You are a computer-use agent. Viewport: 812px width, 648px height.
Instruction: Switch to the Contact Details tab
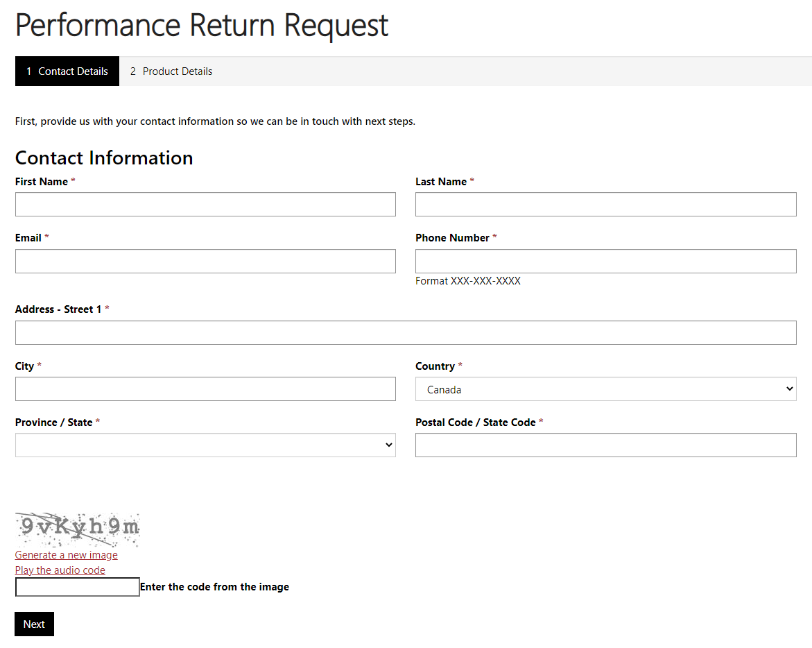tap(67, 71)
